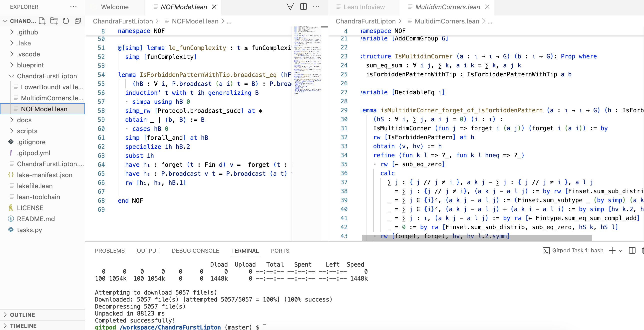The width and height of the screenshot is (644, 330).
Task: Collapse all folders in Explorer
Action: (78, 21)
